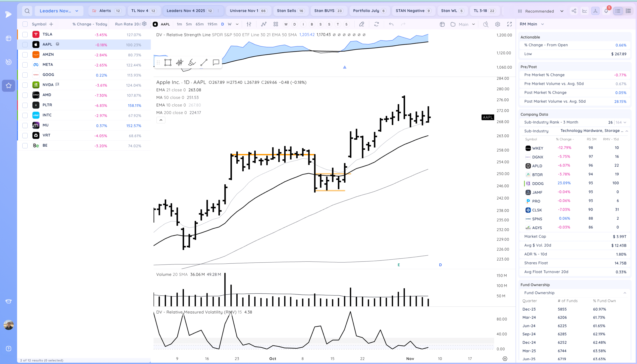
Task: Click the trend line drawing tool
Action: click(x=204, y=63)
